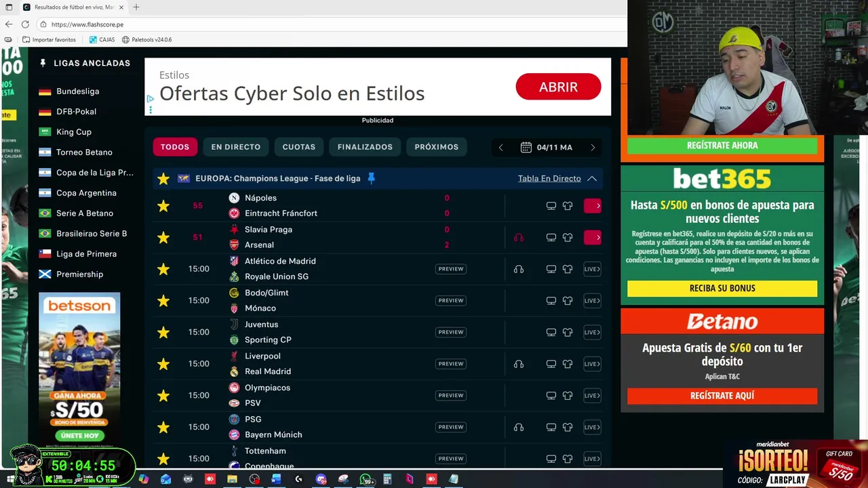
Task: Click the address bar with flashscore.pe URL
Action: tap(331, 24)
